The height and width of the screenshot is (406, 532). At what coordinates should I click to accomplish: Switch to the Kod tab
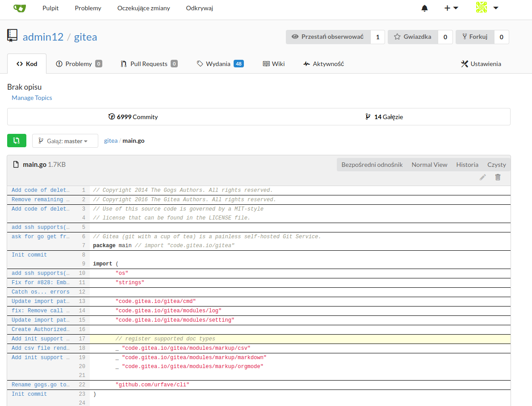pyautogui.click(x=27, y=64)
